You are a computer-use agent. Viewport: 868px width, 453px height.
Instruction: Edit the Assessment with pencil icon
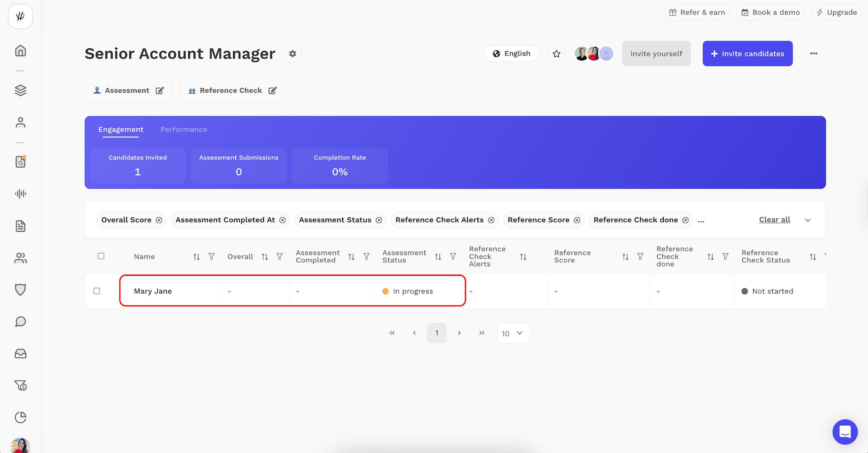click(160, 90)
